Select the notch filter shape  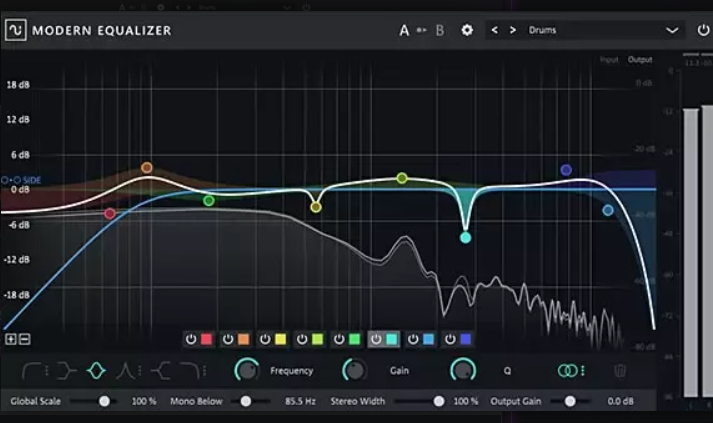[126, 371]
